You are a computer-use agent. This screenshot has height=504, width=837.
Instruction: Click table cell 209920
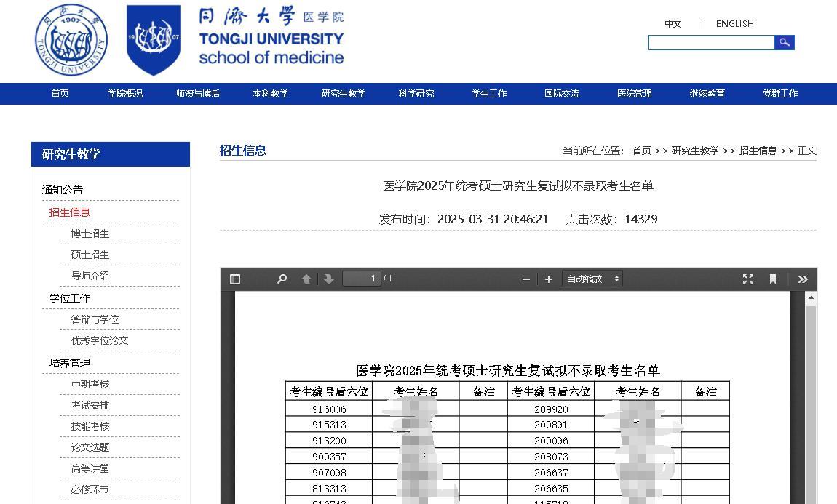(551, 409)
